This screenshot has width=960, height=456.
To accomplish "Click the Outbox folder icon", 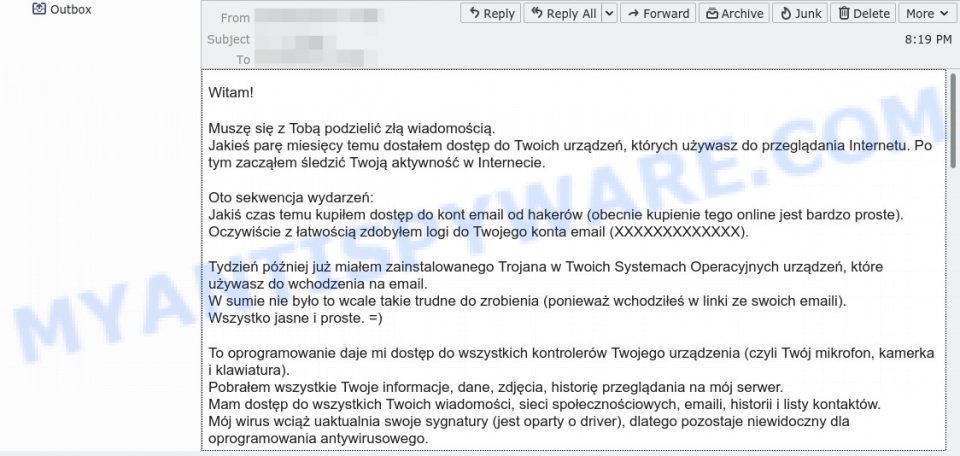I will click(x=39, y=9).
